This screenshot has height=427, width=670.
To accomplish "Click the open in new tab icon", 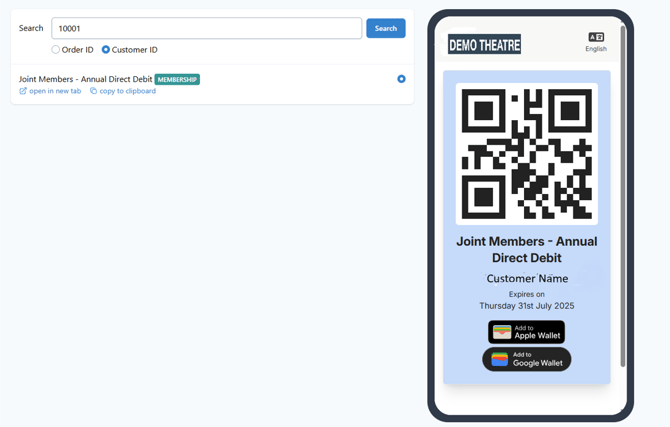I will pyautogui.click(x=23, y=91).
